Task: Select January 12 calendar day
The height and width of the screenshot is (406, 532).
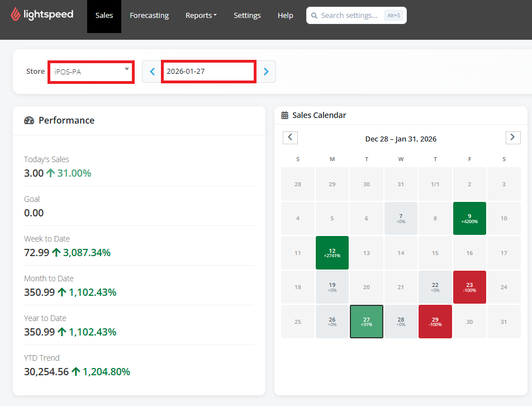Action: tap(332, 253)
